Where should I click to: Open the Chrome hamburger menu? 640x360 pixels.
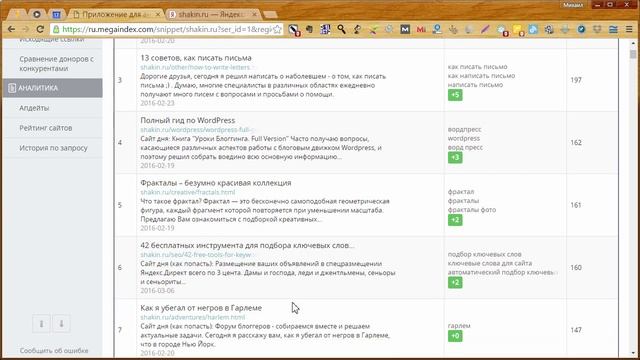pyautogui.click(x=629, y=29)
